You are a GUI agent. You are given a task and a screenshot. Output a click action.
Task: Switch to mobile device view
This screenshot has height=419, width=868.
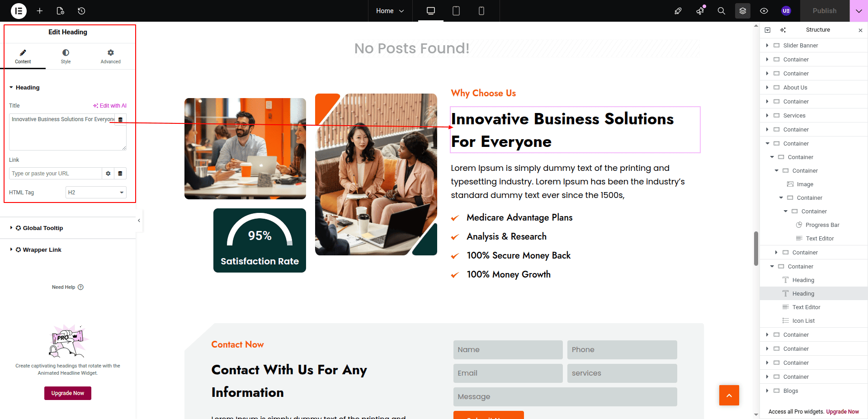[481, 11]
